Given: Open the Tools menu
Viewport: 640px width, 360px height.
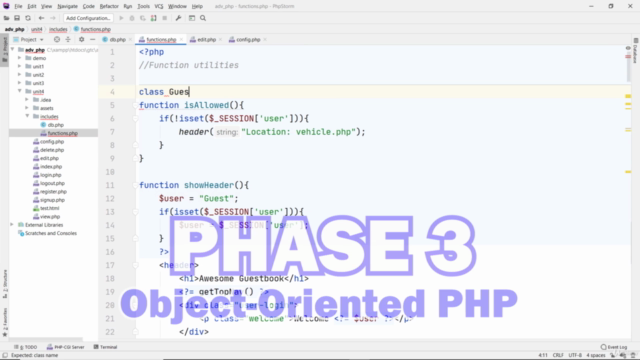Looking at the screenshot, I should click(x=143, y=6).
